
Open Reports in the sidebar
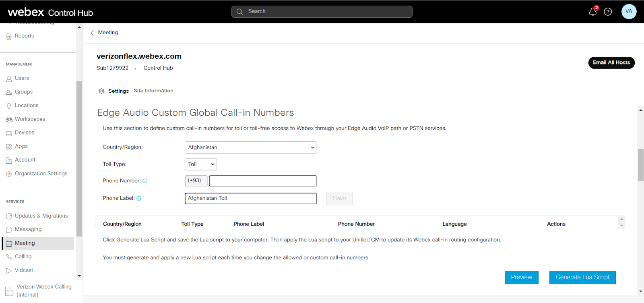click(25, 36)
